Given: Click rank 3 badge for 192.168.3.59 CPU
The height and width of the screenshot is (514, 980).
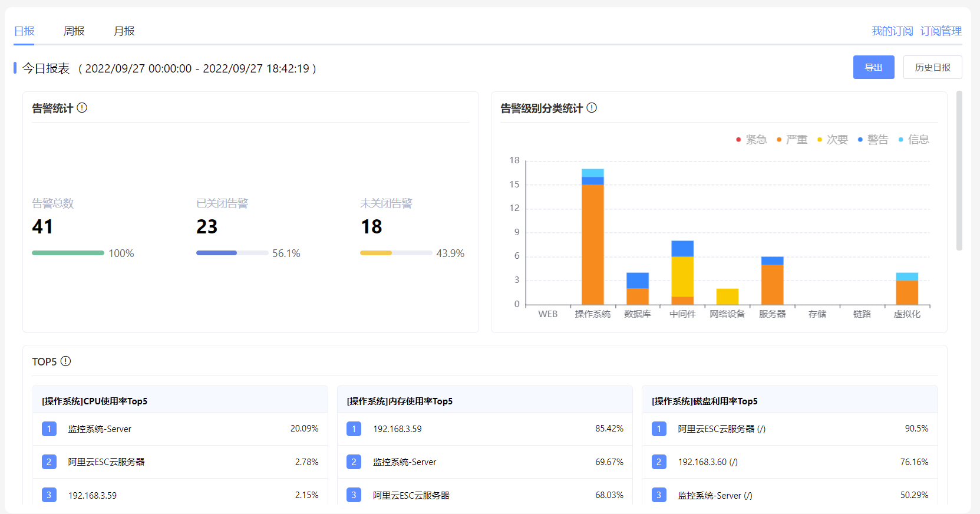Looking at the screenshot, I should tap(49, 495).
